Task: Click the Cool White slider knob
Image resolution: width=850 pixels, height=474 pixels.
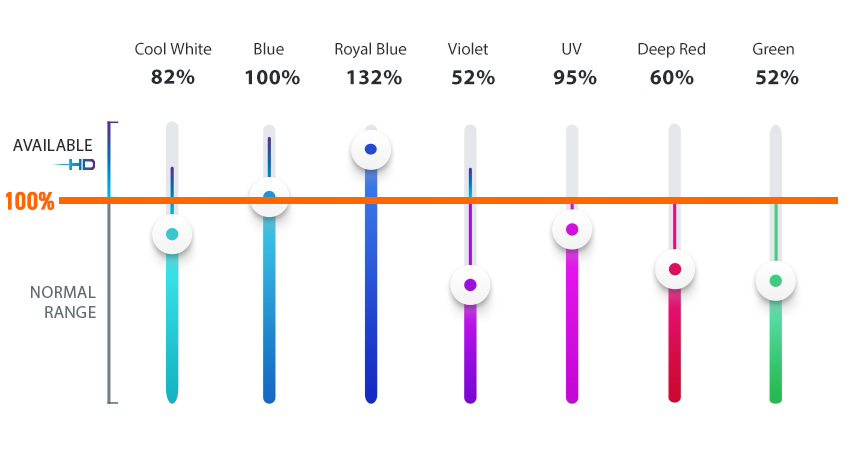Action: click(x=172, y=235)
